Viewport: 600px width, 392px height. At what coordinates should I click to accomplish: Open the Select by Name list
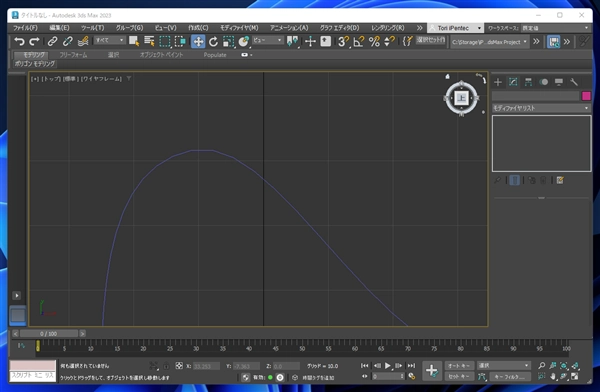[x=149, y=41]
